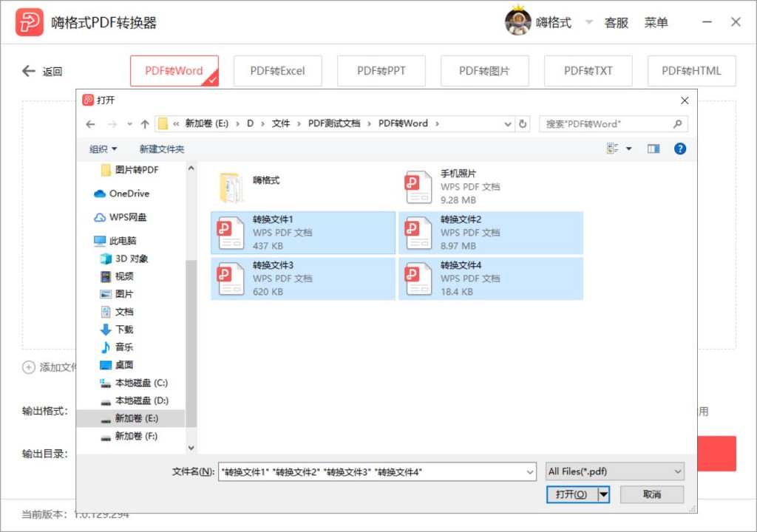
Task: Switch to PDF转PPT tab
Action: pyautogui.click(x=381, y=71)
